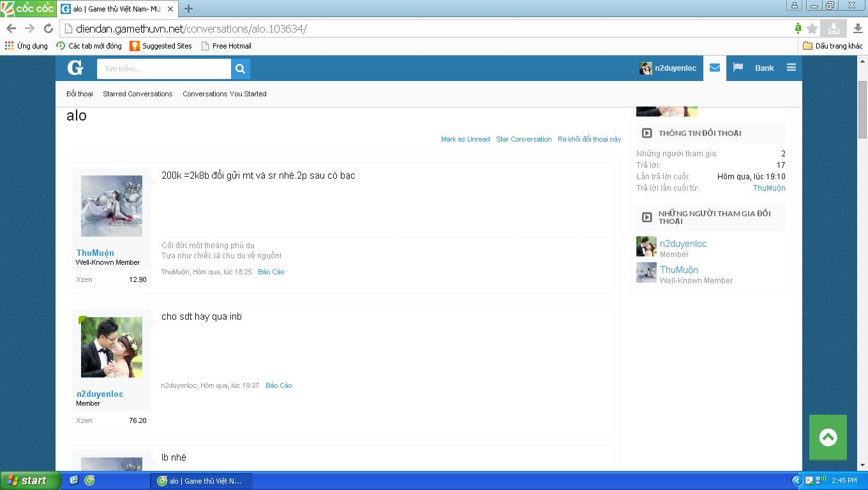
Task: Click Star Conversation link
Action: click(x=524, y=139)
